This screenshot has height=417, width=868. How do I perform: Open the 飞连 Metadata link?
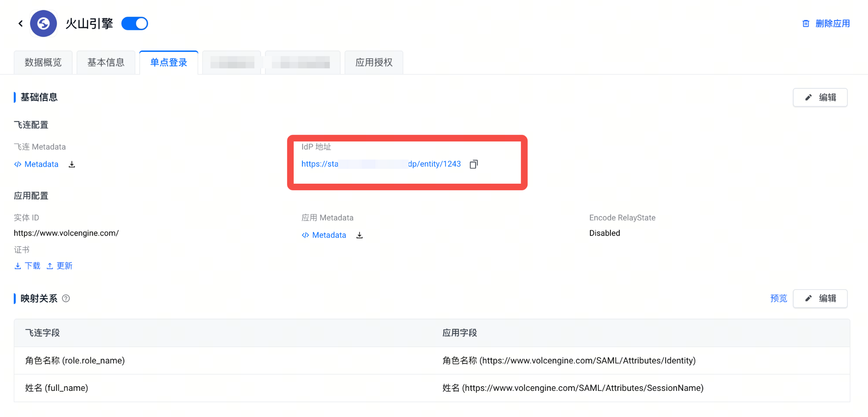pos(37,164)
